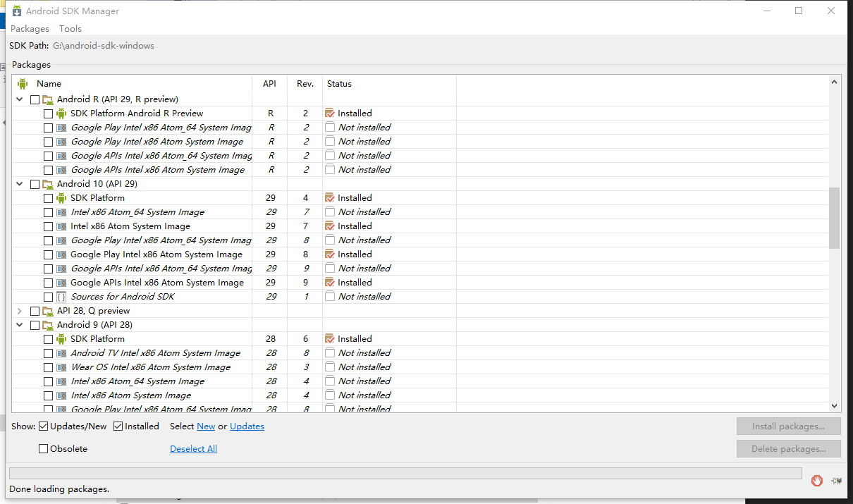Click the SDK path text G:\android-sdk-windows
853x504 pixels.
[x=104, y=46]
